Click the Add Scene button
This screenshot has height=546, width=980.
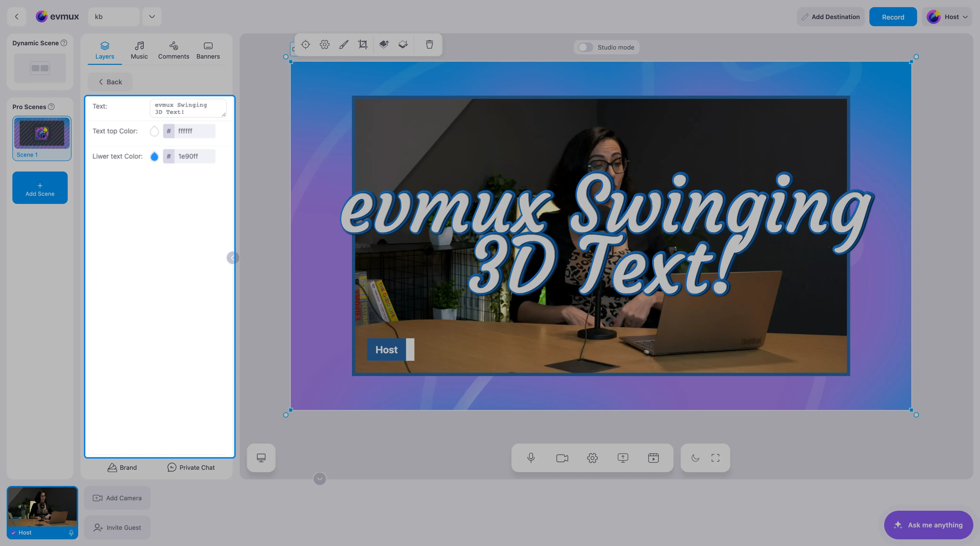[x=40, y=188]
